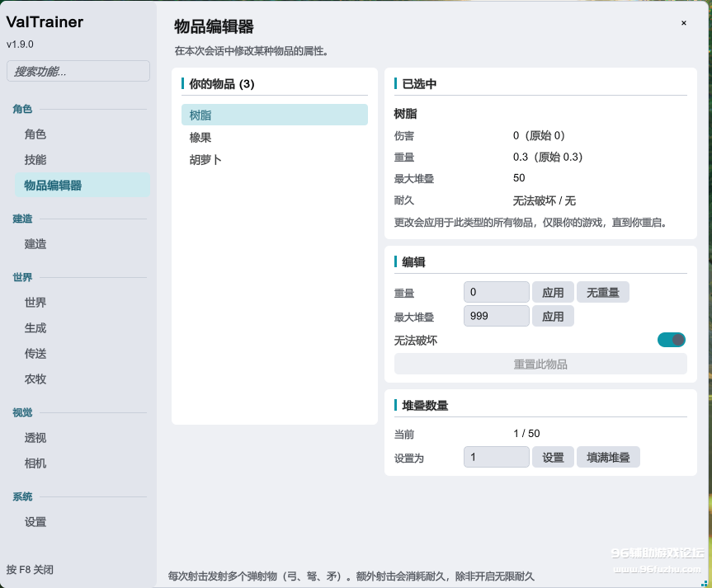Click the 设置 button beside 填满堆叠
The width and height of the screenshot is (712, 588).
[x=553, y=457]
